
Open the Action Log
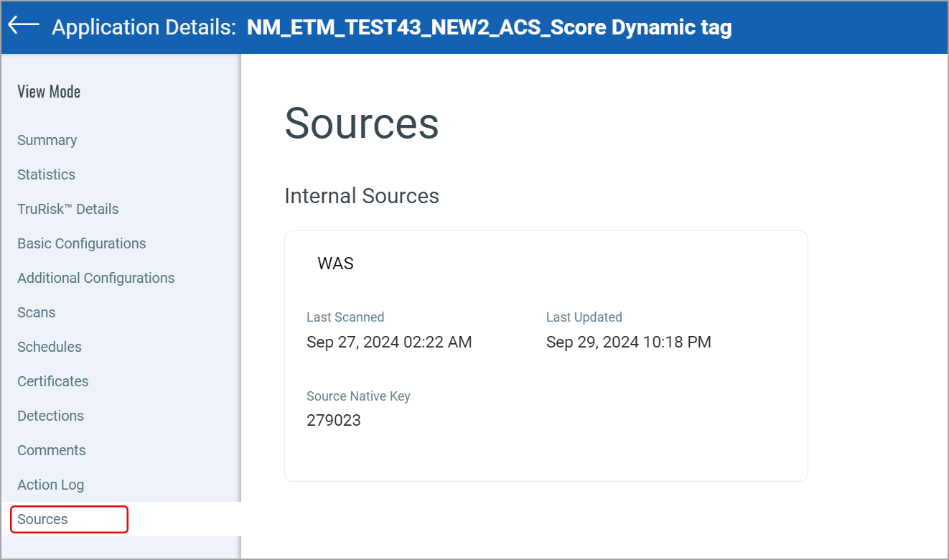(50, 485)
